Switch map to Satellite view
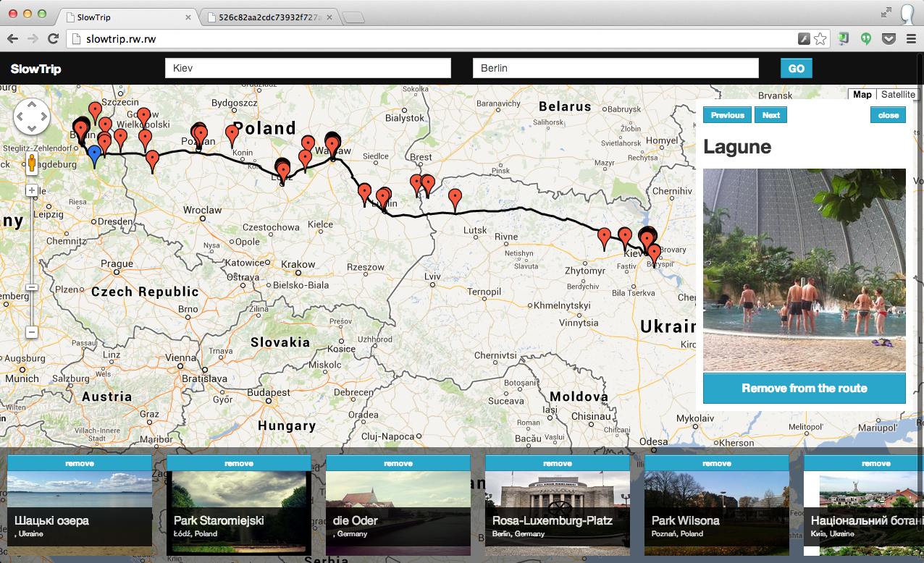The width and height of the screenshot is (924, 563). 898,95
